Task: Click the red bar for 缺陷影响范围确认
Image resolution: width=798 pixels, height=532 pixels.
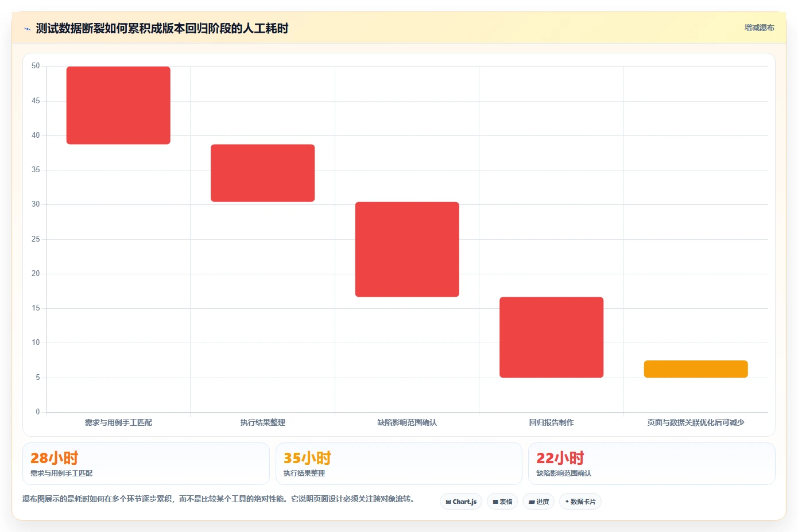Action: tap(407, 249)
